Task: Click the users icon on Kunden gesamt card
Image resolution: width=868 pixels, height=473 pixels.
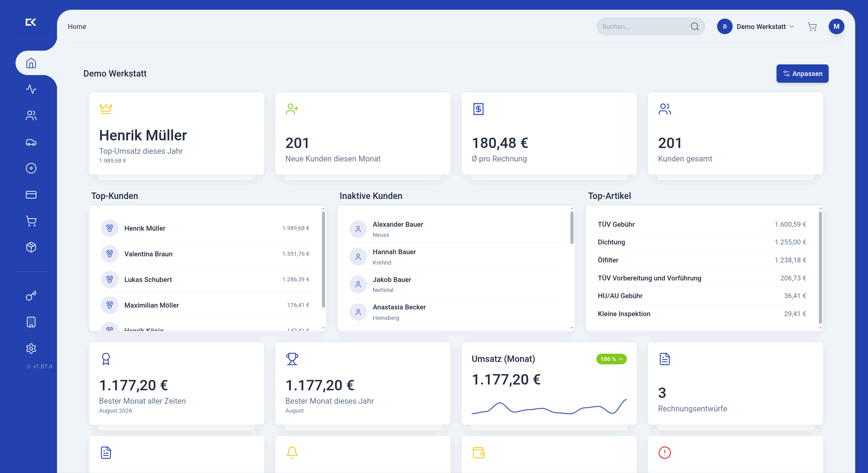Action: (x=664, y=109)
